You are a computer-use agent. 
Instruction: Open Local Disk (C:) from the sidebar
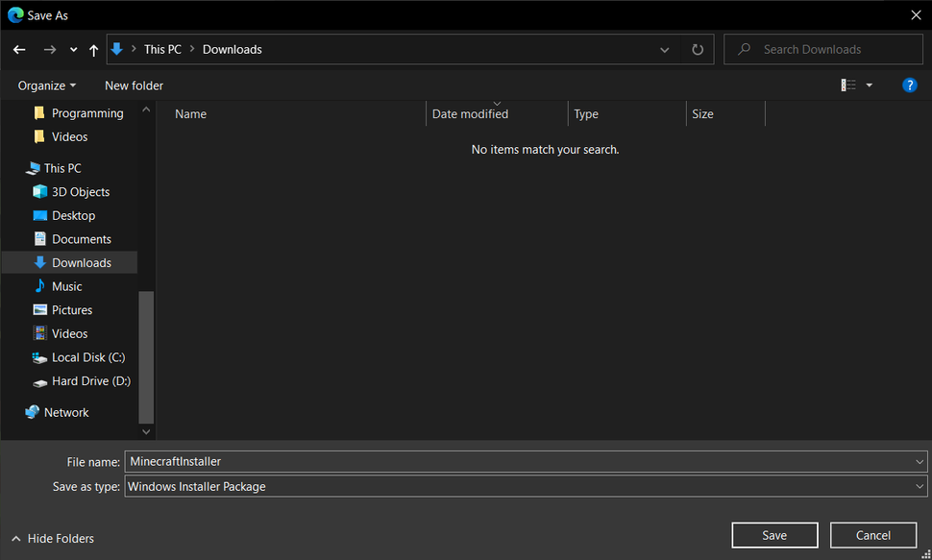[x=86, y=356]
